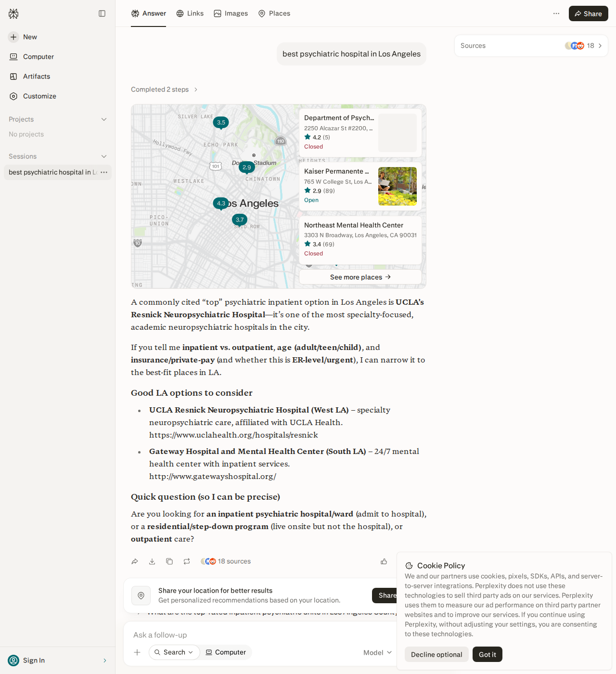Collapse the Sessions section
The image size is (616, 674).
pos(104,156)
